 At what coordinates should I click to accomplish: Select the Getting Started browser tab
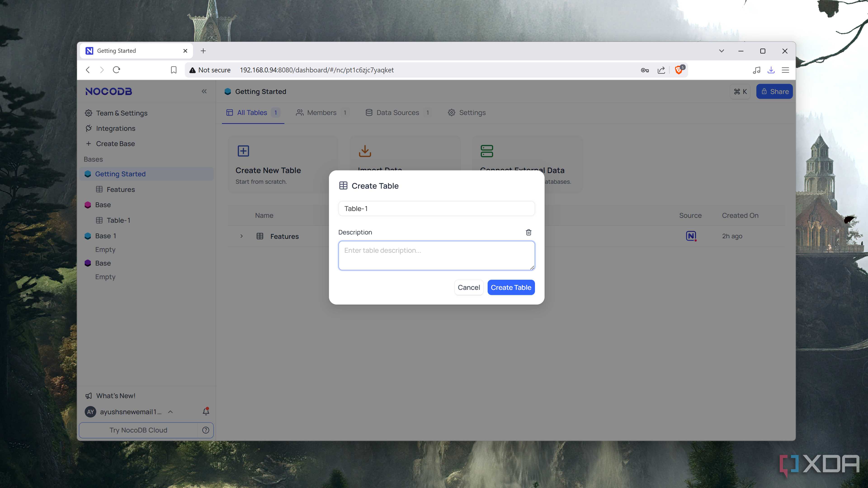pyautogui.click(x=137, y=51)
